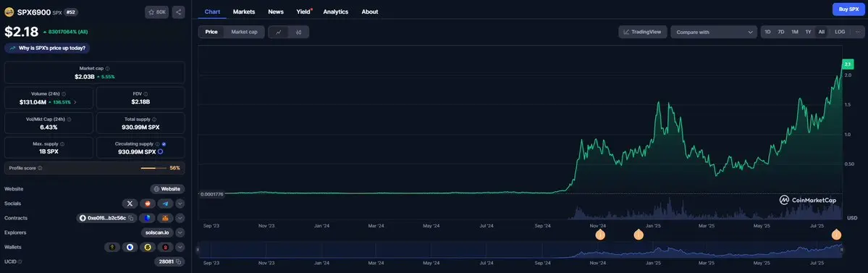This screenshot has height=273, width=868.
Task: Select the 1Y time range
Action: click(x=808, y=32)
